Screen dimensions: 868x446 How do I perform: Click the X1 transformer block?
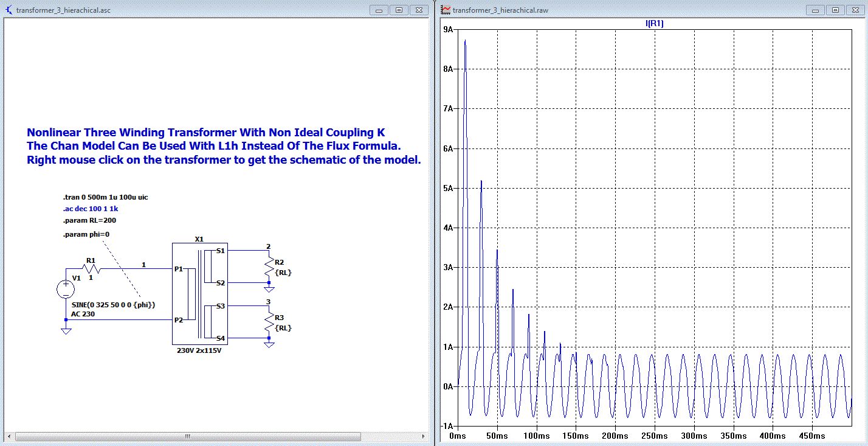[199, 294]
